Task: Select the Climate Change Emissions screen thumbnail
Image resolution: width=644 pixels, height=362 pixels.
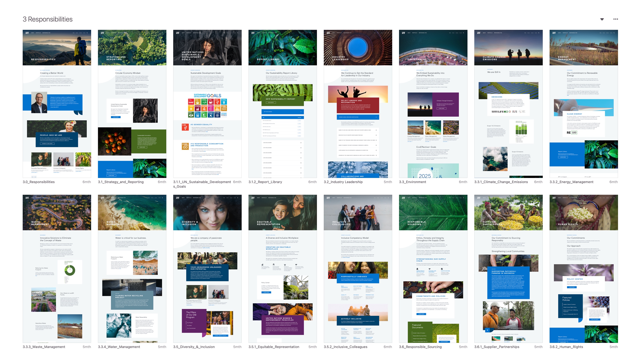Action: [508, 104]
